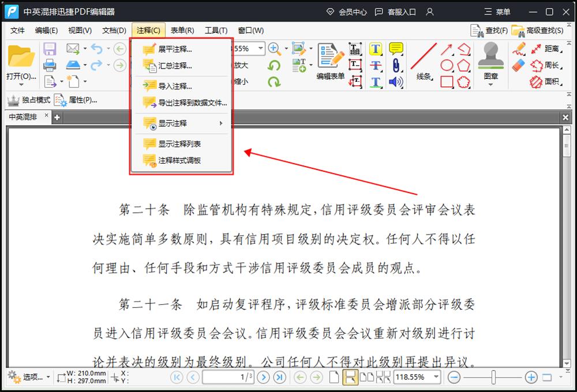The width and height of the screenshot is (577, 392).
Task: Open the zoom percentage dropdown in the toolbar
Action: coord(260,49)
